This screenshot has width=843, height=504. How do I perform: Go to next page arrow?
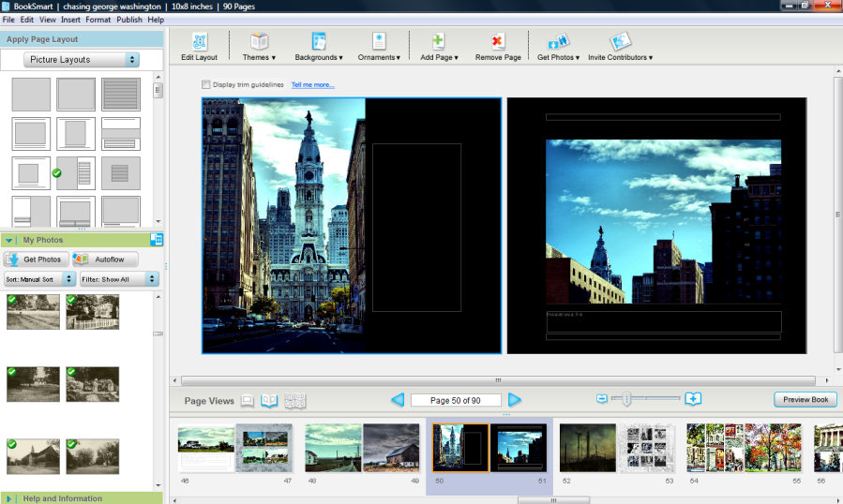tap(514, 400)
